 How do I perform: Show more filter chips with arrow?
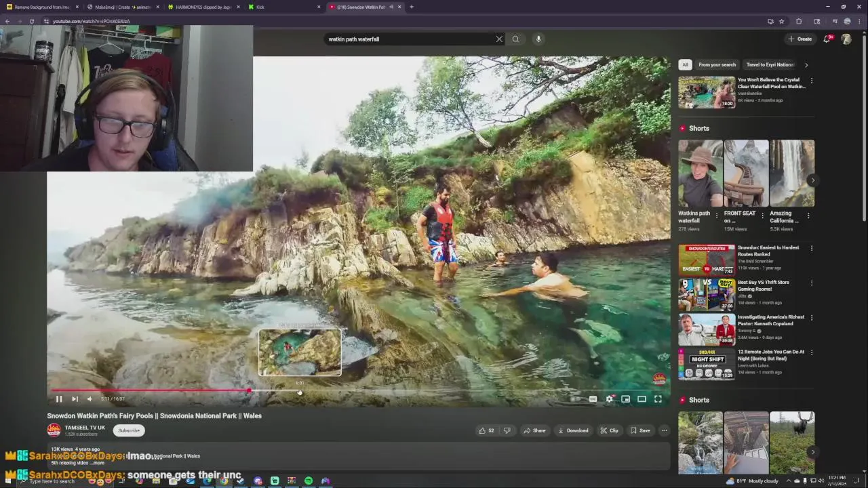[x=806, y=65]
